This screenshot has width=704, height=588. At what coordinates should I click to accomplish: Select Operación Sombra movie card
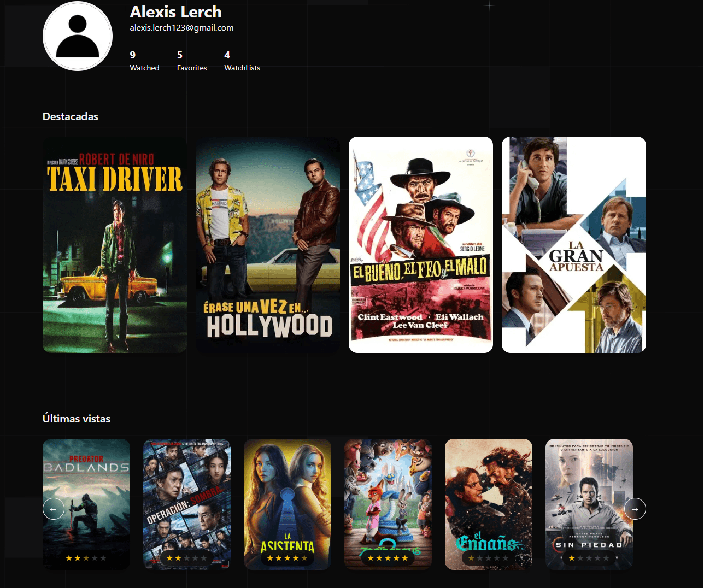pos(187,492)
